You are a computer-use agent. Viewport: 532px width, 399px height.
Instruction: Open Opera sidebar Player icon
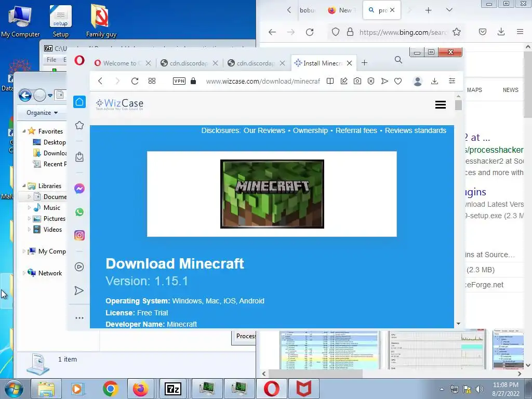[x=79, y=267]
